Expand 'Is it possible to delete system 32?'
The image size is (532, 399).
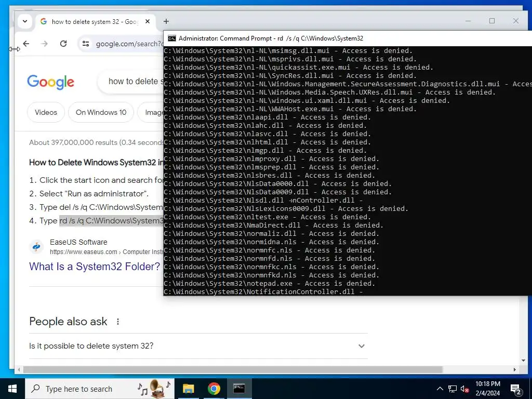[x=198, y=346]
